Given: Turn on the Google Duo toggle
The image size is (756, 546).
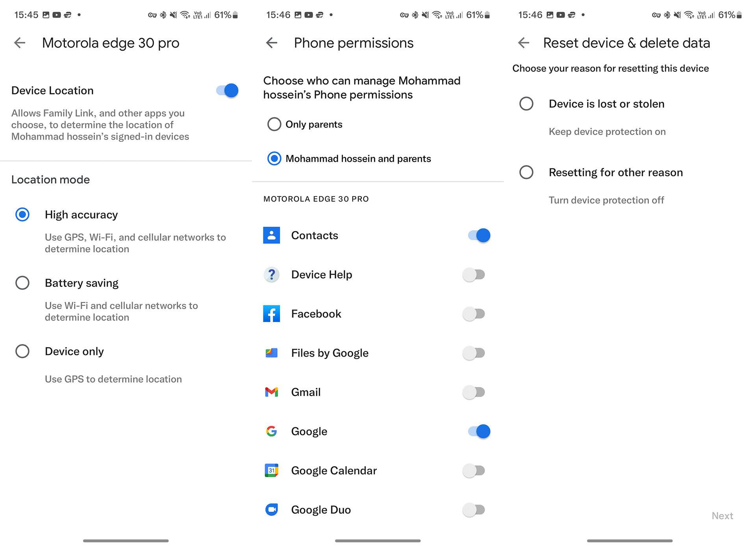Looking at the screenshot, I should click(x=474, y=510).
